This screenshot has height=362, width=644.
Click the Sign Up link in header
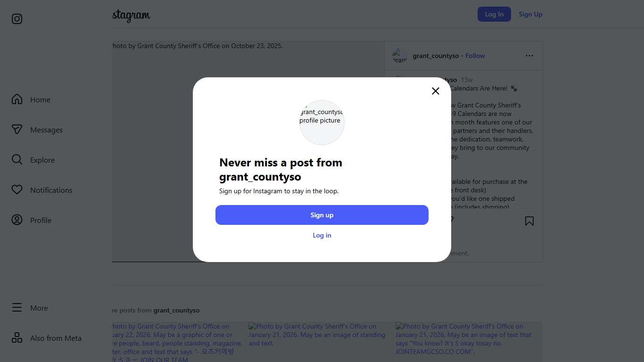530,14
